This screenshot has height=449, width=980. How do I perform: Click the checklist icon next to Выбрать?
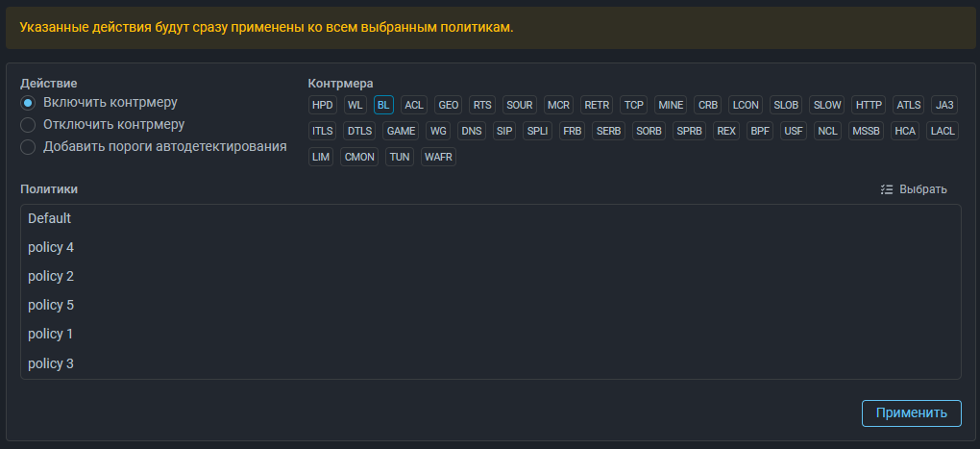(887, 189)
